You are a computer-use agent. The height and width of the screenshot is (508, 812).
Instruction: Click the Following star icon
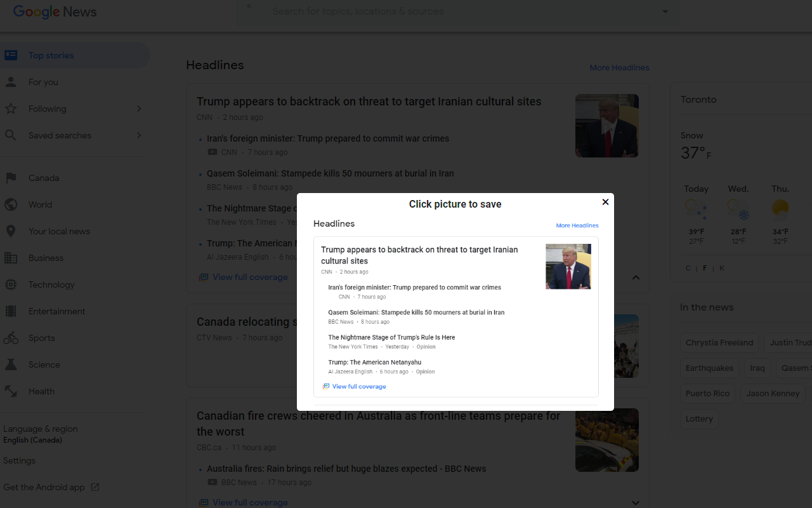tap(11, 109)
